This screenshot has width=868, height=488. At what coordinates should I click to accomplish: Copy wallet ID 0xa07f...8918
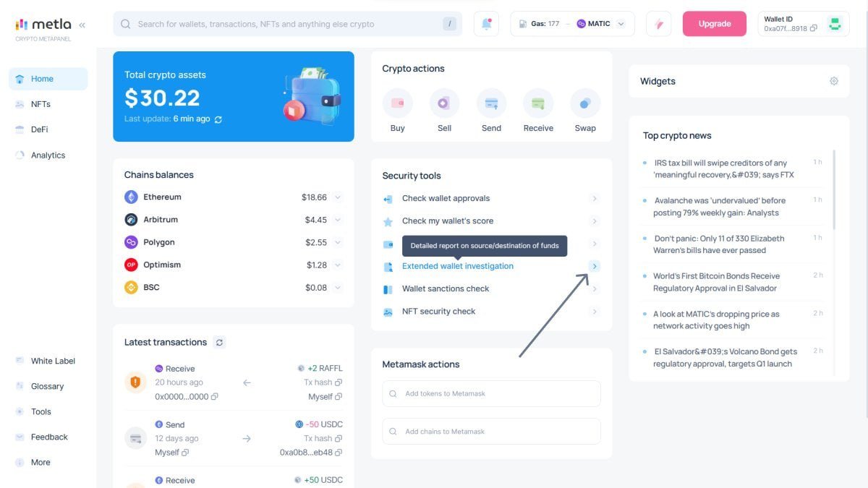pos(814,28)
